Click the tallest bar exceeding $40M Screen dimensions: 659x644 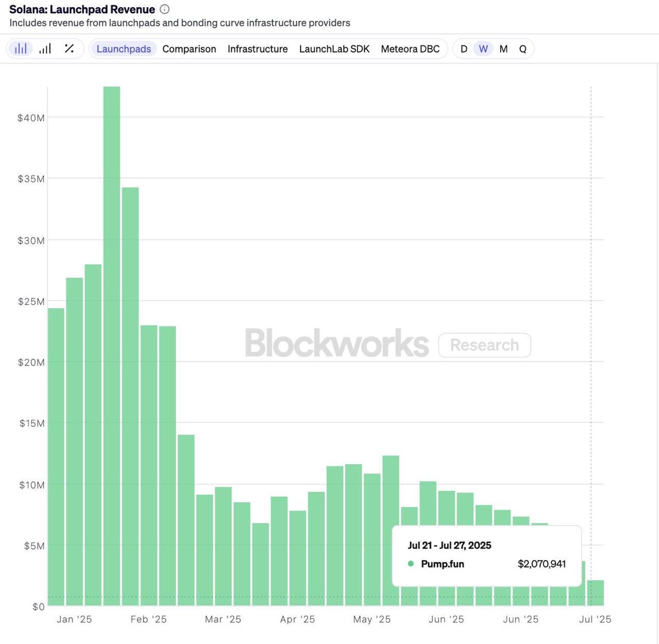pos(111,346)
